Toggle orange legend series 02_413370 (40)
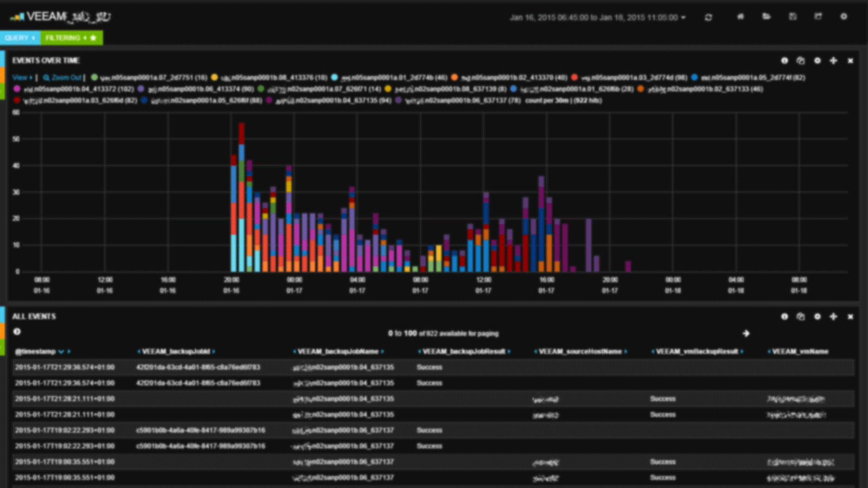The image size is (868, 488). (509, 78)
